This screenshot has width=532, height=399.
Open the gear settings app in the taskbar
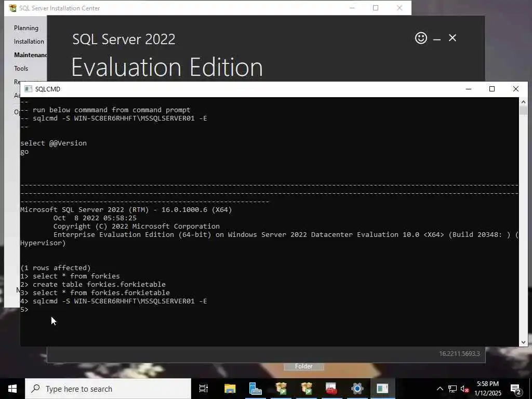(357, 389)
